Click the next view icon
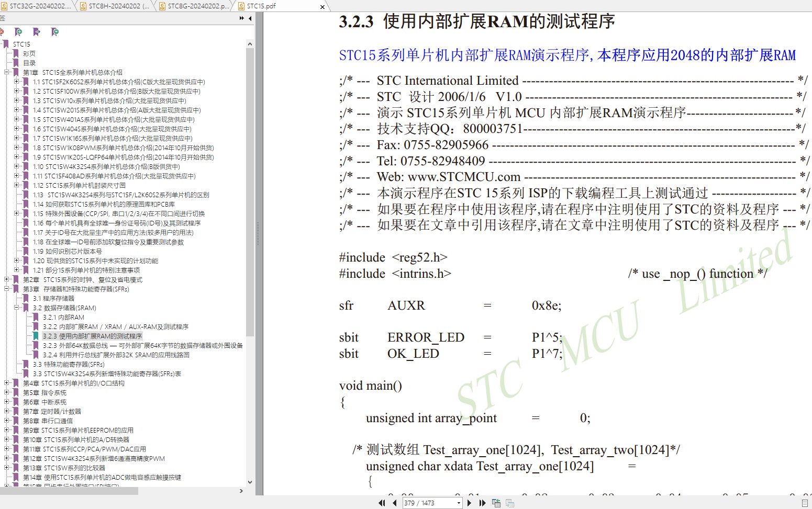The width and height of the screenshot is (812, 509). pyautogui.click(x=510, y=503)
